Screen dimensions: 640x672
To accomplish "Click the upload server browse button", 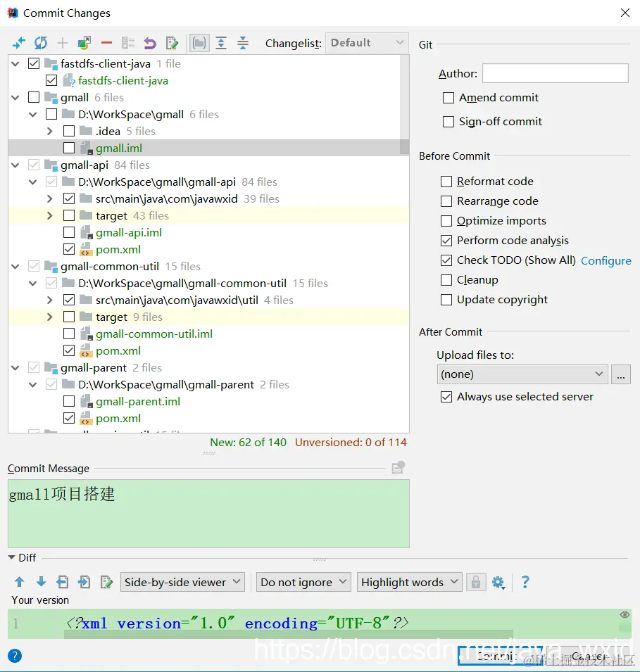I will click(621, 374).
